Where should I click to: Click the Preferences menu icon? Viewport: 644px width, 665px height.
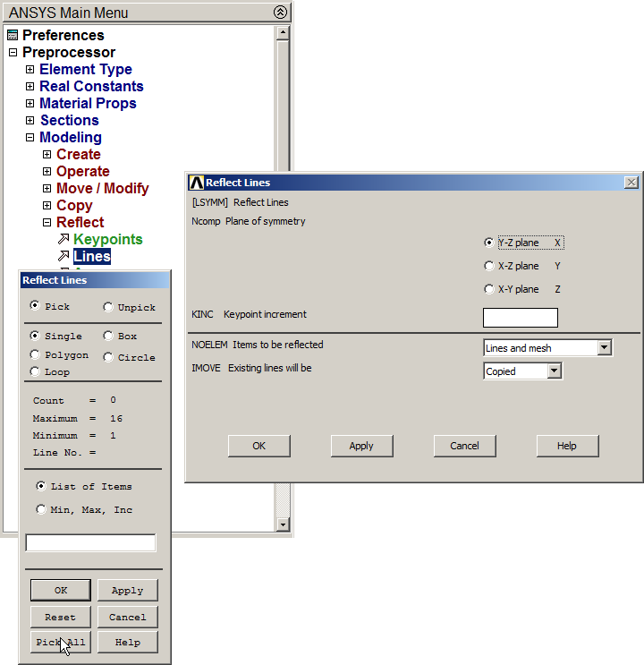tap(12, 36)
